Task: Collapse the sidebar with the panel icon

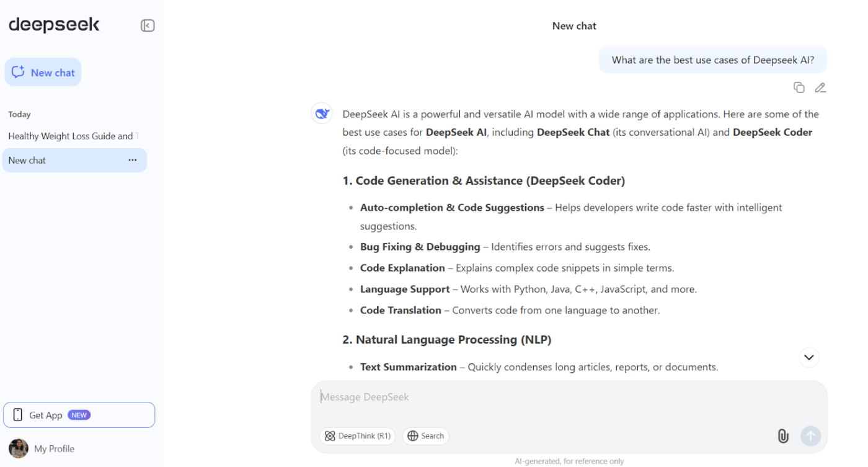Action: click(148, 25)
